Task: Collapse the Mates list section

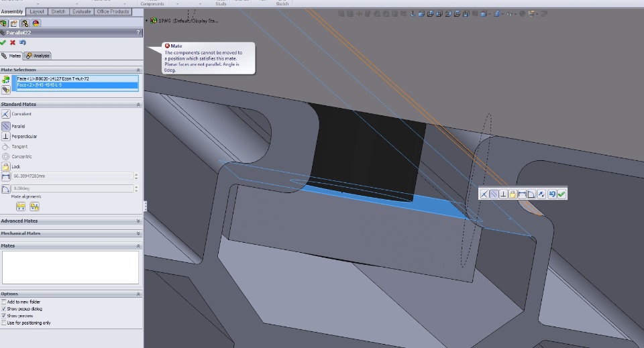Action: [x=138, y=246]
